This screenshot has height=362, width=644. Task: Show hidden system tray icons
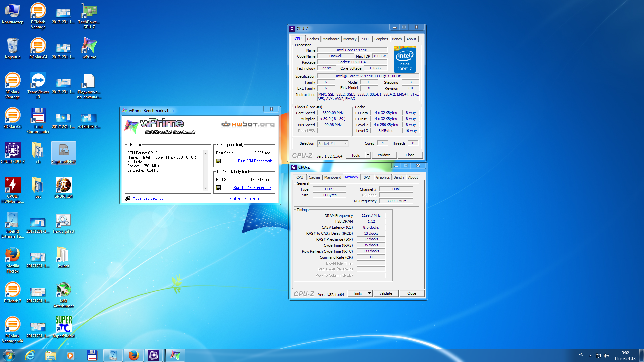coord(590,356)
